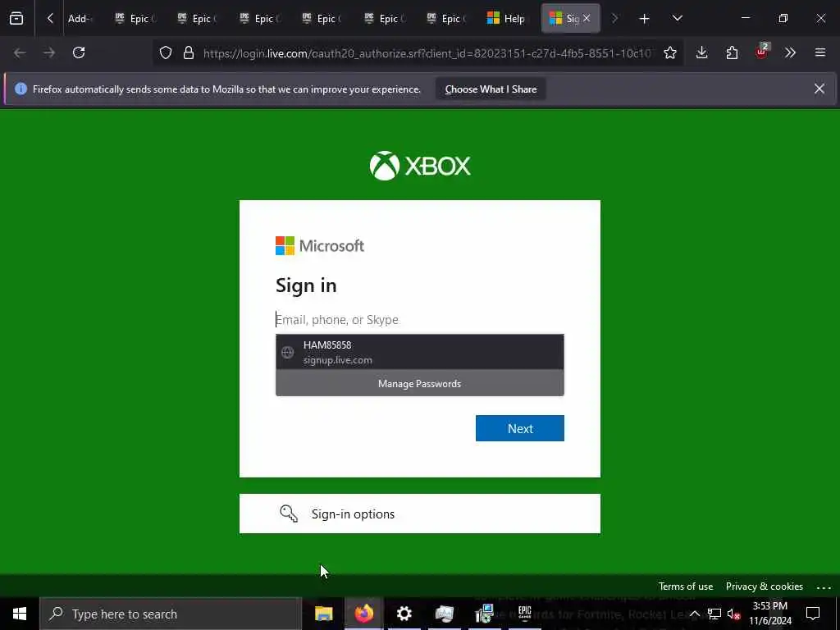Click Firefox icon in taskbar
Screen dimensions: 840x630
point(363,614)
